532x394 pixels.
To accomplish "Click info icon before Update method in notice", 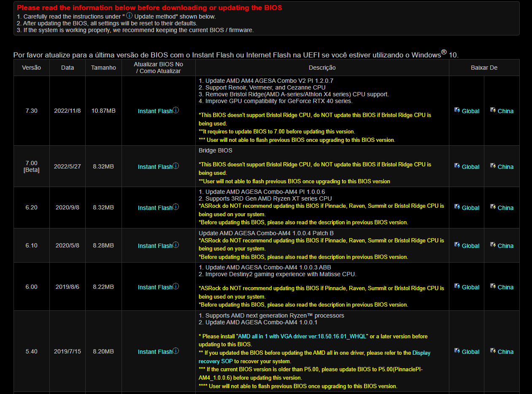I will tap(129, 16).
